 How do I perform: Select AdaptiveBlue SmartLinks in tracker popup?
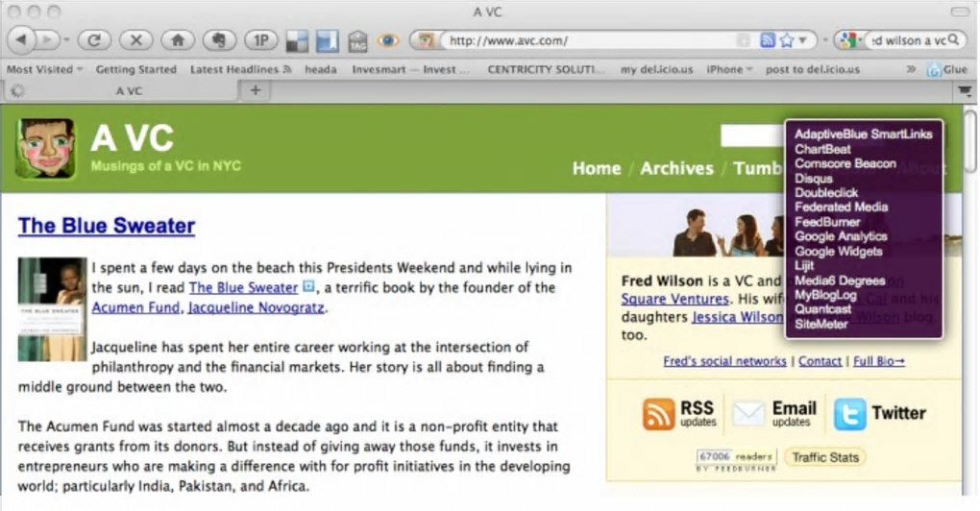pyautogui.click(x=863, y=134)
